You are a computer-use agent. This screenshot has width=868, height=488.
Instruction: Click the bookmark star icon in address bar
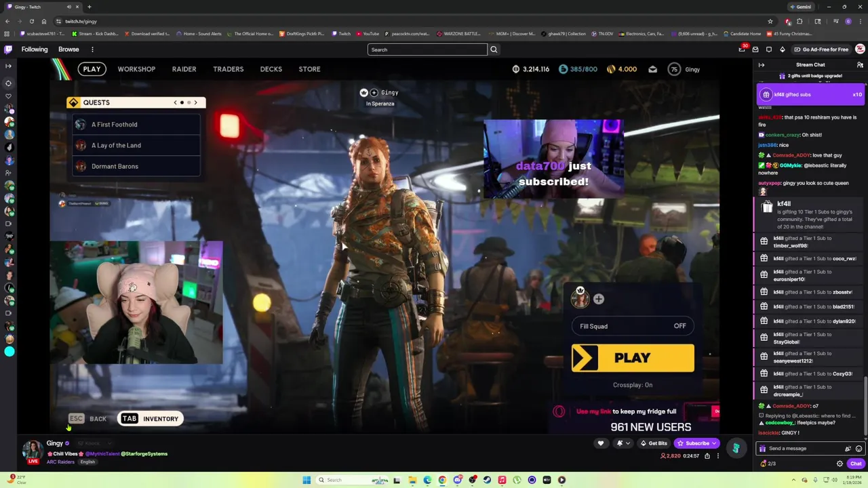[x=770, y=21]
